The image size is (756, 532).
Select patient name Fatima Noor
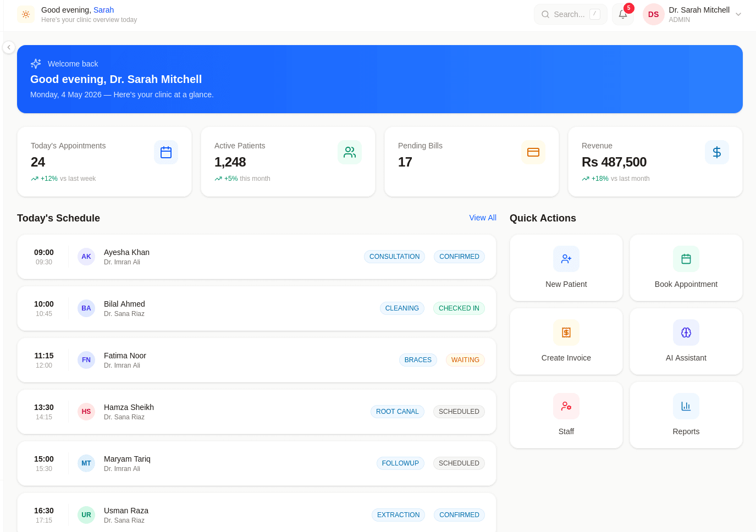coord(125,356)
